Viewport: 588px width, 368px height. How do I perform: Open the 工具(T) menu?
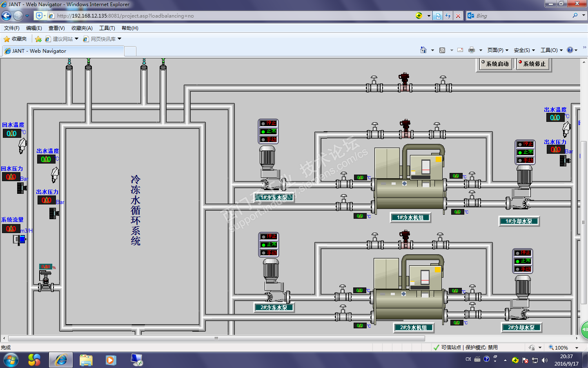107,28
